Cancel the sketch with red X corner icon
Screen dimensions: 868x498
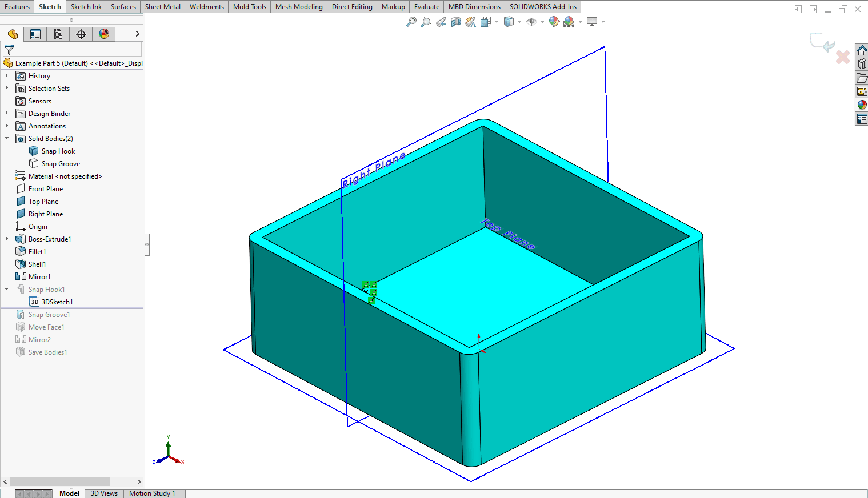[842, 57]
